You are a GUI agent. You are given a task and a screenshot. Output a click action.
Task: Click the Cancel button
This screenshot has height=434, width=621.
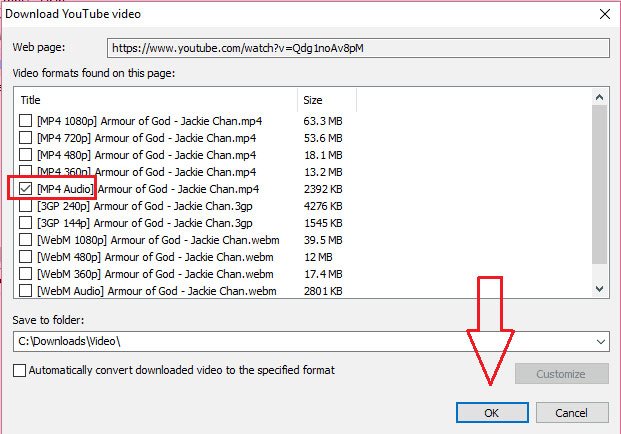(x=572, y=413)
